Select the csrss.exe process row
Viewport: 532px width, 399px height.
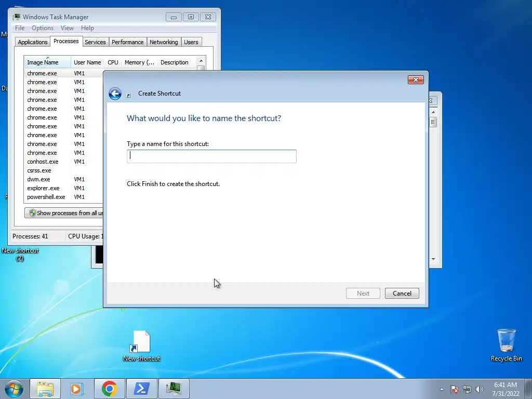pos(64,170)
